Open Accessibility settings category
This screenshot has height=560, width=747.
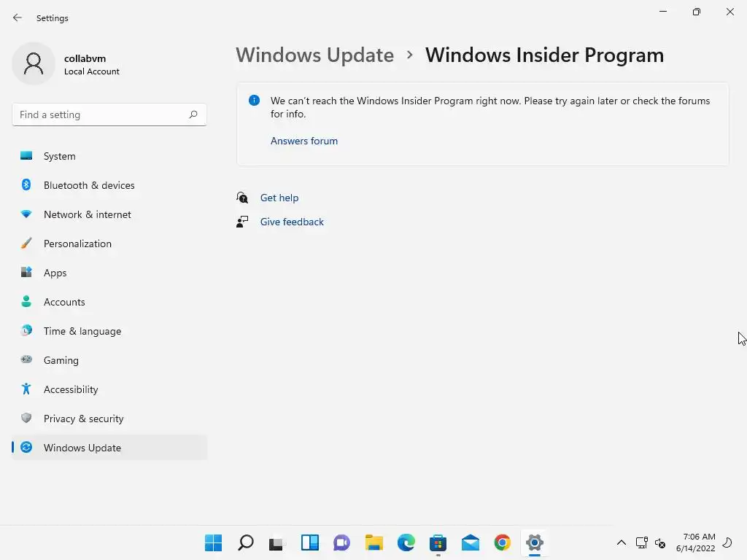[x=109, y=389]
